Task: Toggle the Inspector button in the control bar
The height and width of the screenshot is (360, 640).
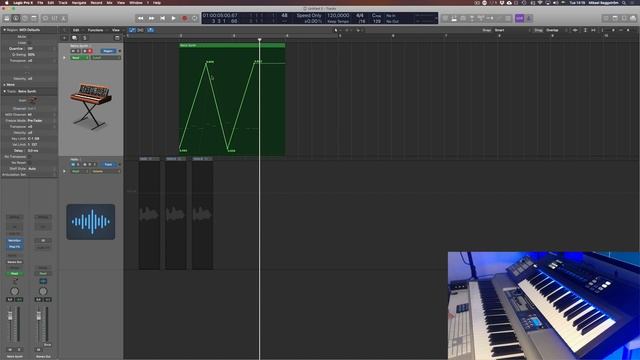Action: [x=16, y=18]
